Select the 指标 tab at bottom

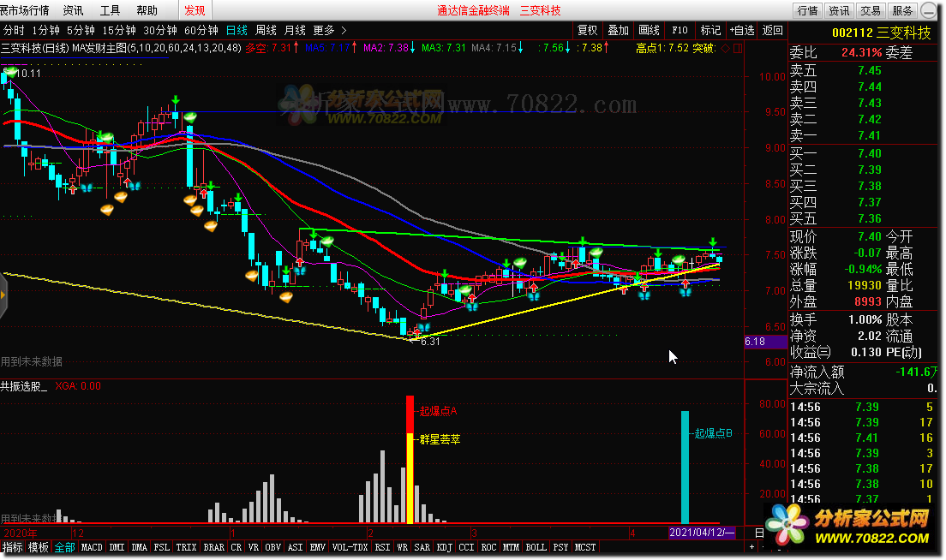tap(12, 547)
